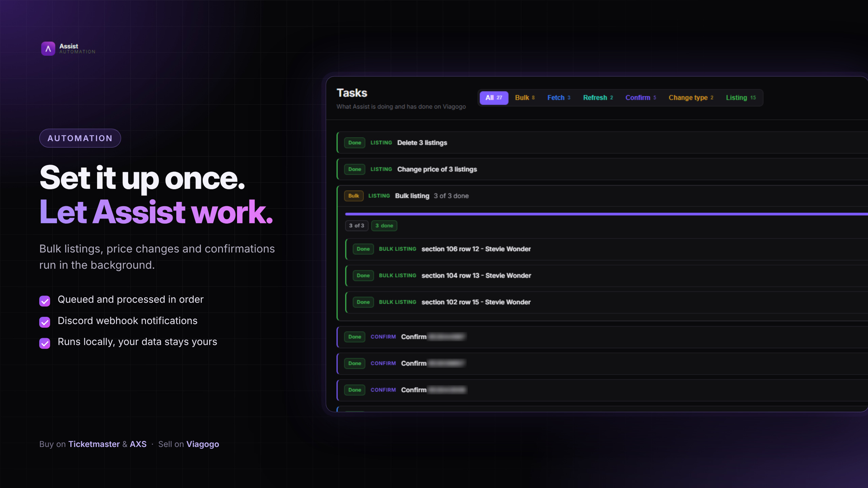Click the Set it up once headline
The height and width of the screenshot is (488, 868).
[142, 178]
